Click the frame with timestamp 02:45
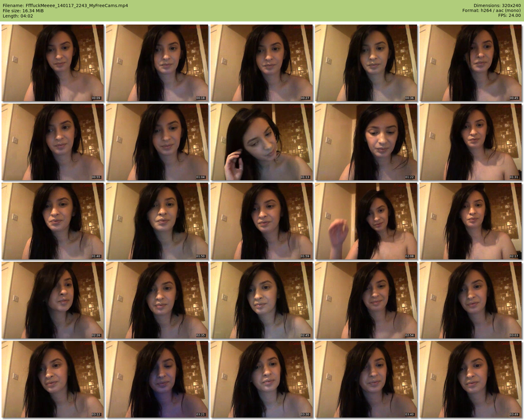Image resolution: width=524 pixels, height=420 pixels. pyautogui.click(x=262, y=300)
